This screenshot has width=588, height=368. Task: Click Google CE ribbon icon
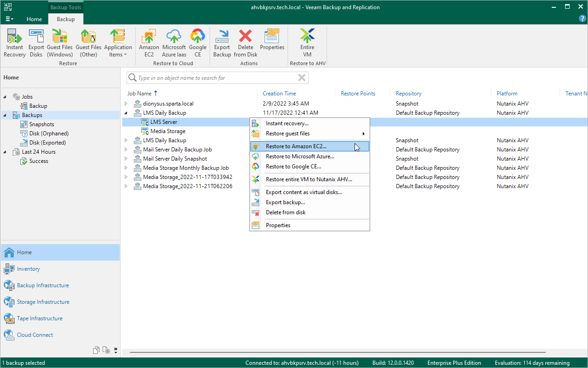pyautogui.click(x=198, y=43)
